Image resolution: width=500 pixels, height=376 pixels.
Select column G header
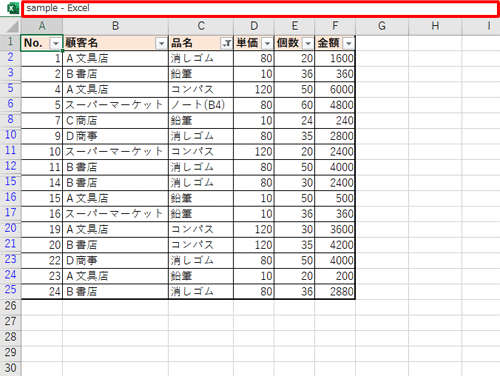382,26
